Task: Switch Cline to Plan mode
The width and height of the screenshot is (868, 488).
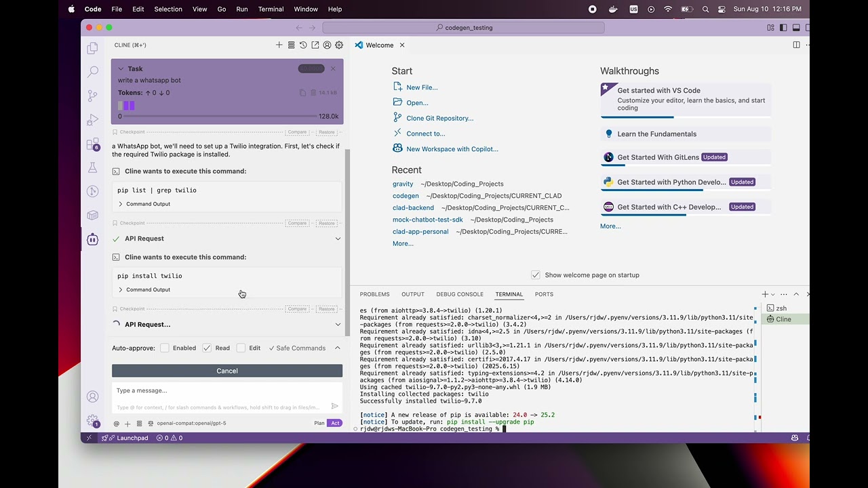Action: point(319,423)
